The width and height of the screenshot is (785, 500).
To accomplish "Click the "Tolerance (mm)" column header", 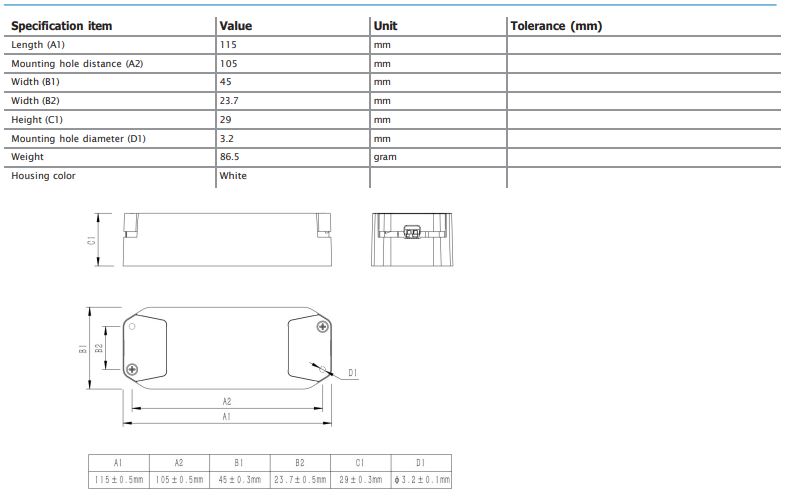I will (556, 26).
